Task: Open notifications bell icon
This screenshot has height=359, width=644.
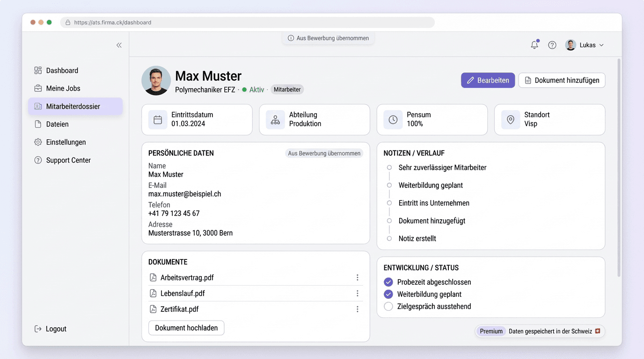Action: point(534,45)
